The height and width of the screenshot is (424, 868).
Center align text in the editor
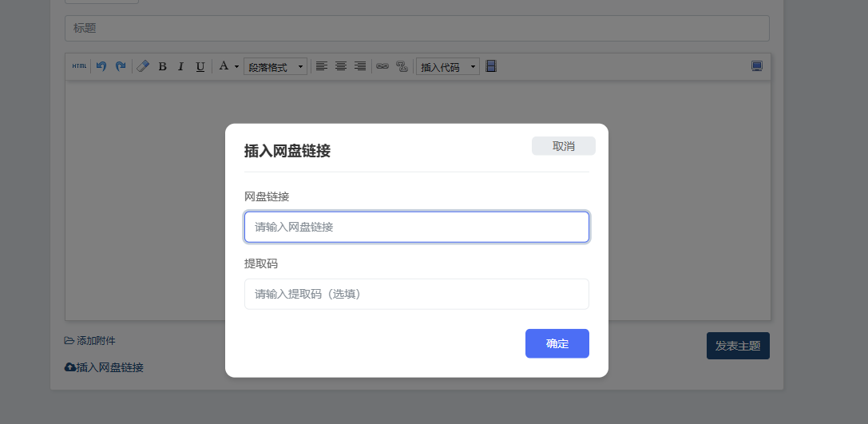341,66
